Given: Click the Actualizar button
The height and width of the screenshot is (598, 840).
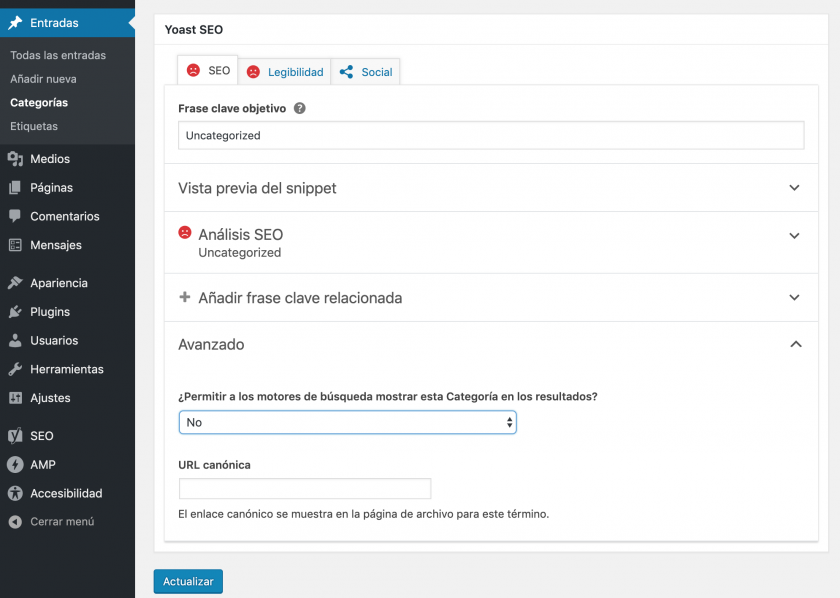Looking at the screenshot, I should click(x=188, y=581).
